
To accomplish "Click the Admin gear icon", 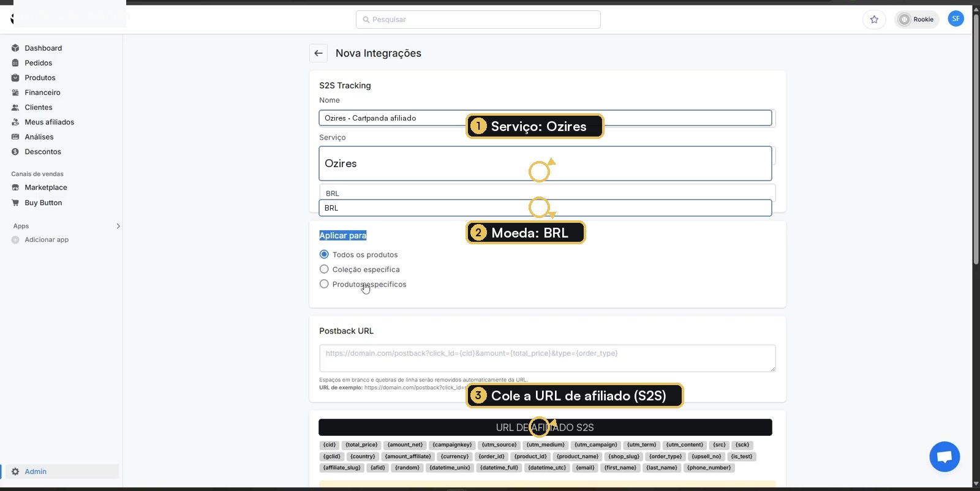I will point(15,471).
